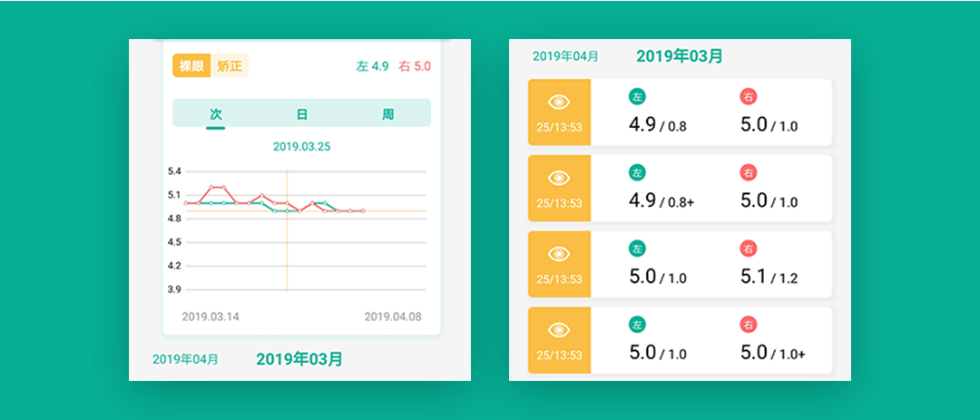The height and width of the screenshot is (420, 980).
Task: Click the 右 5.0 reading in chart header
Action: point(415,65)
